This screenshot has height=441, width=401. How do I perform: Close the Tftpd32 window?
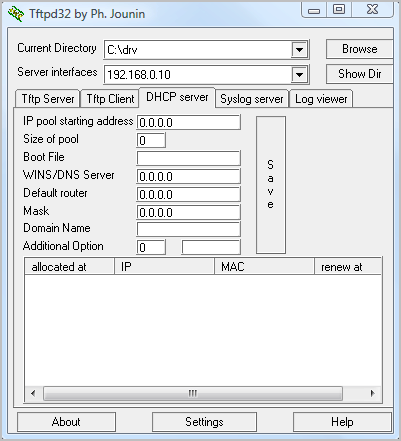372,9
